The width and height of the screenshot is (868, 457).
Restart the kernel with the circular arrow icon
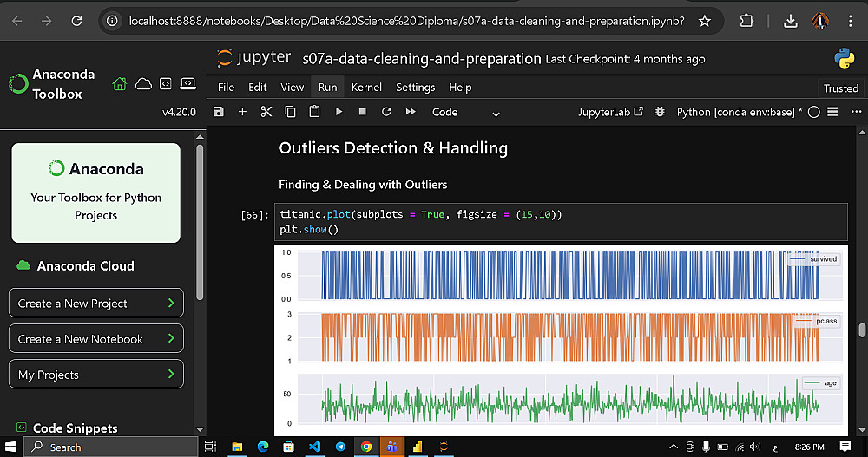(x=386, y=112)
